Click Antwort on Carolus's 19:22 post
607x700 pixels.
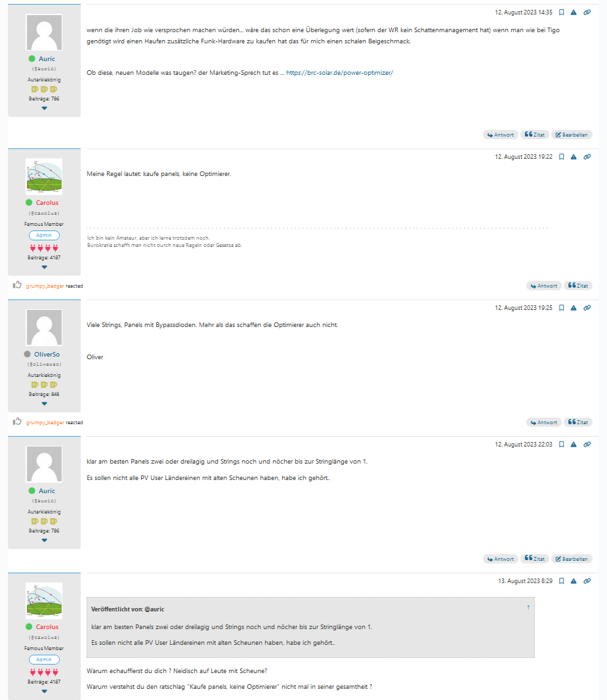pyautogui.click(x=543, y=286)
